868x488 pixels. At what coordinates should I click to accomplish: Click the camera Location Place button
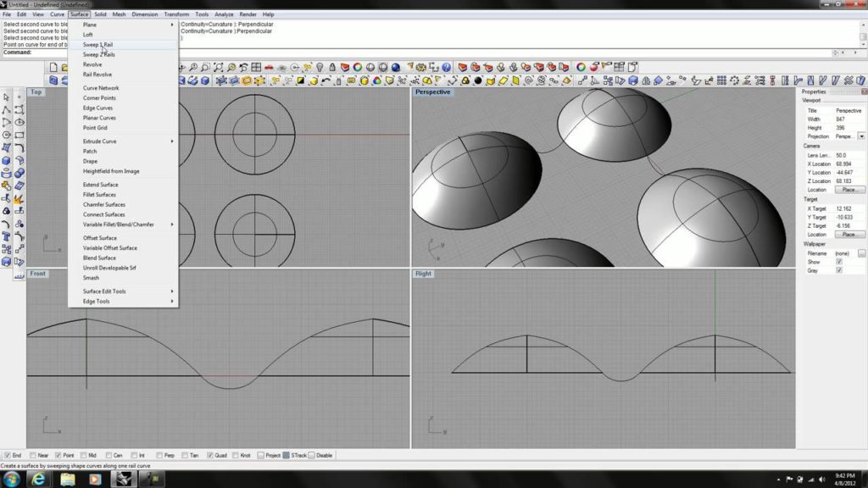(x=849, y=190)
